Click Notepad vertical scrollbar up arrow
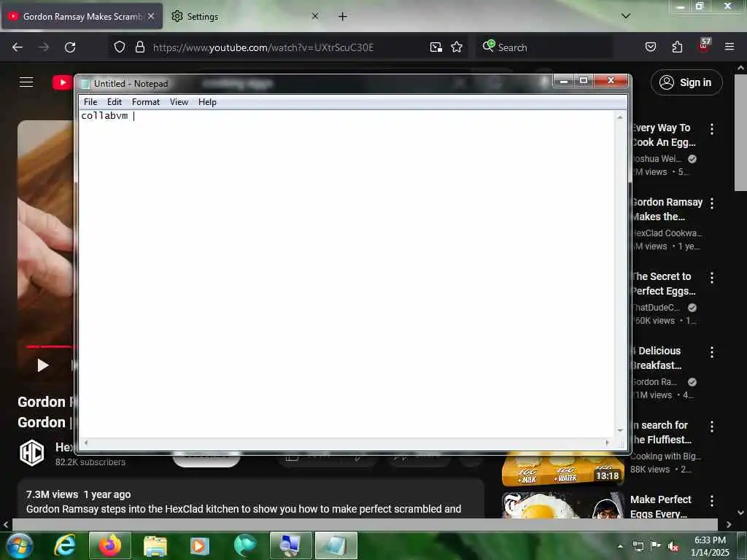The height and width of the screenshot is (560, 747). [x=620, y=117]
